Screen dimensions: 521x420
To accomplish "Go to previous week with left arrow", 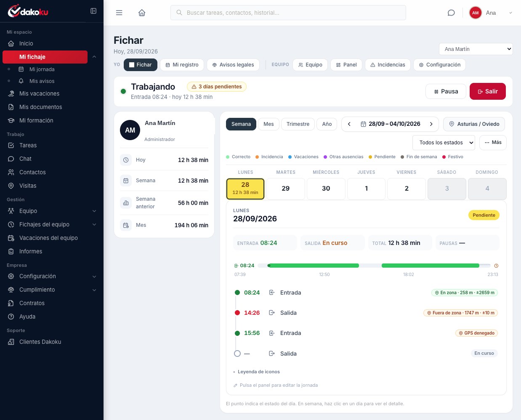I will pyautogui.click(x=349, y=124).
